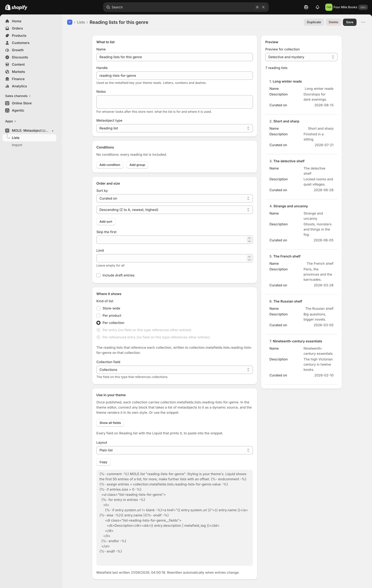Open the Lists item under MOLE app

29,138
